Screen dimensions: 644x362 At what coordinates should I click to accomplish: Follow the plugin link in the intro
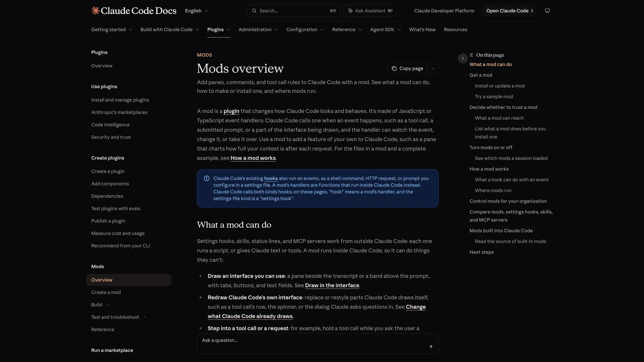(231, 111)
